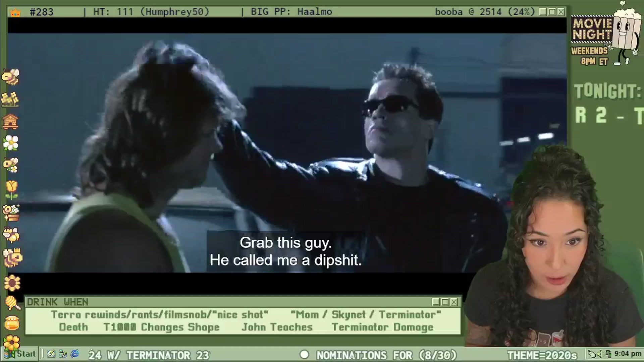This screenshot has height=362, width=644.
Task: Click the network tray icon
Action: coord(609,354)
